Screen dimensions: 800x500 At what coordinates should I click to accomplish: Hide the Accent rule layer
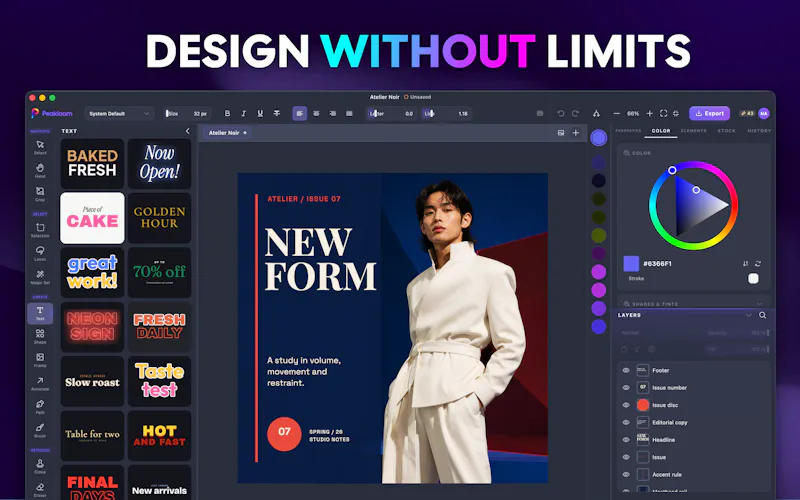626,474
